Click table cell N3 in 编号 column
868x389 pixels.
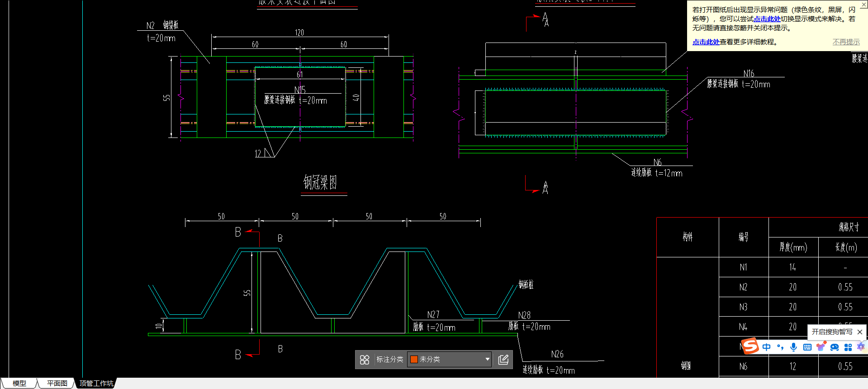743,307
